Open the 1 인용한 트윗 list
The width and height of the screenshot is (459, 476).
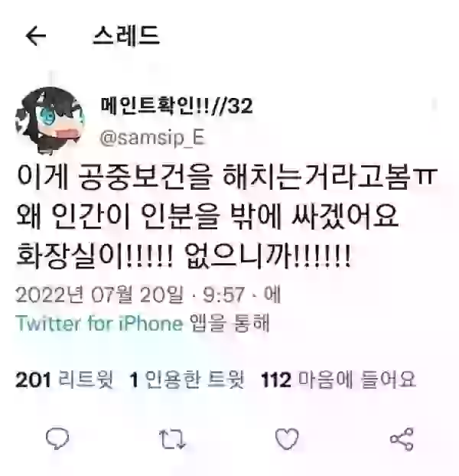pyautogui.click(x=187, y=380)
